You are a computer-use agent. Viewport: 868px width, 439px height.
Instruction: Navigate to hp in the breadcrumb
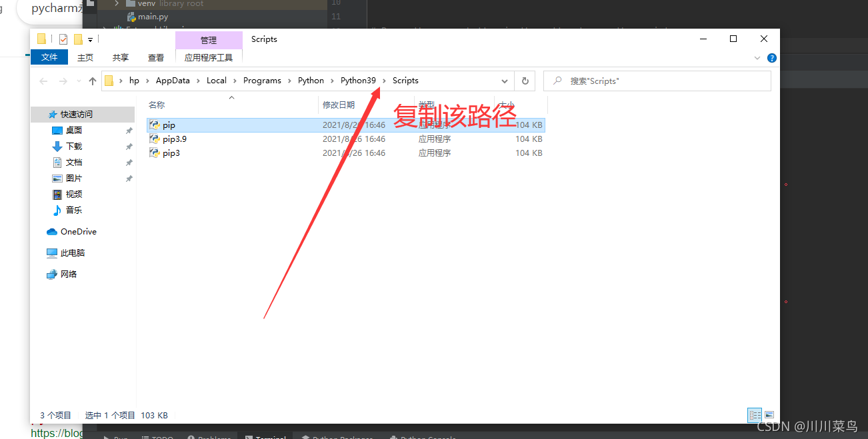pyautogui.click(x=134, y=81)
